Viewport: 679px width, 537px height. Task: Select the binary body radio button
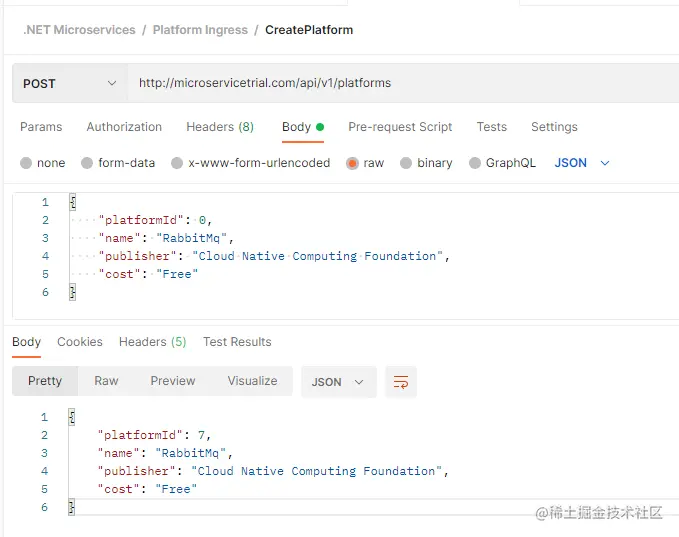[406, 163]
